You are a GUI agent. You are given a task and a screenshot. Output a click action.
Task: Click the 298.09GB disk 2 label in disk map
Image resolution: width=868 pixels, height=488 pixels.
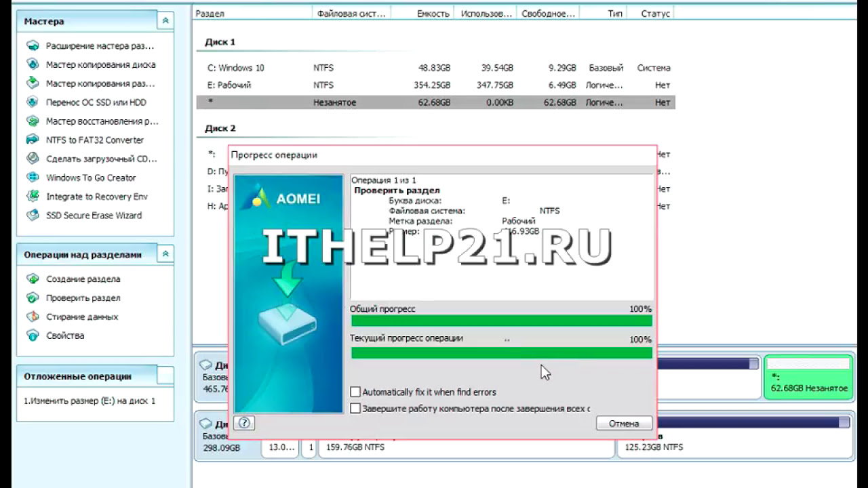pyautogui.click(x=221, y=449)
